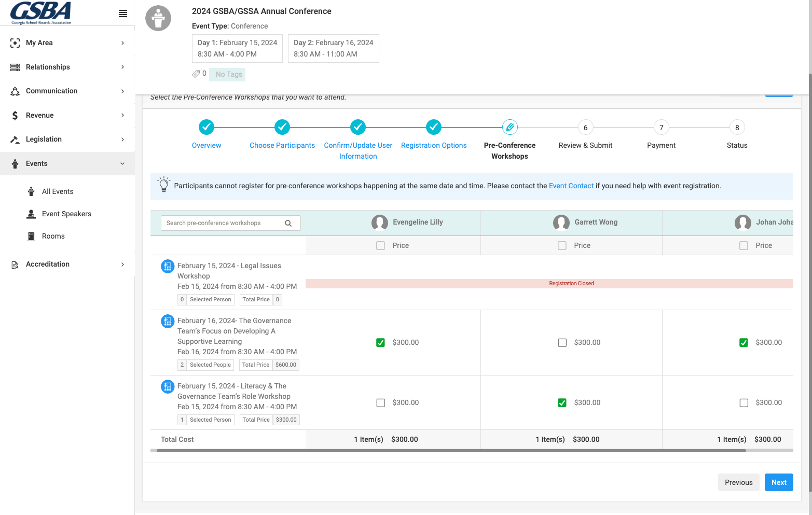Collapse the Events menu chevron
This screenshot has width=812, height=515.
[123, 164]
